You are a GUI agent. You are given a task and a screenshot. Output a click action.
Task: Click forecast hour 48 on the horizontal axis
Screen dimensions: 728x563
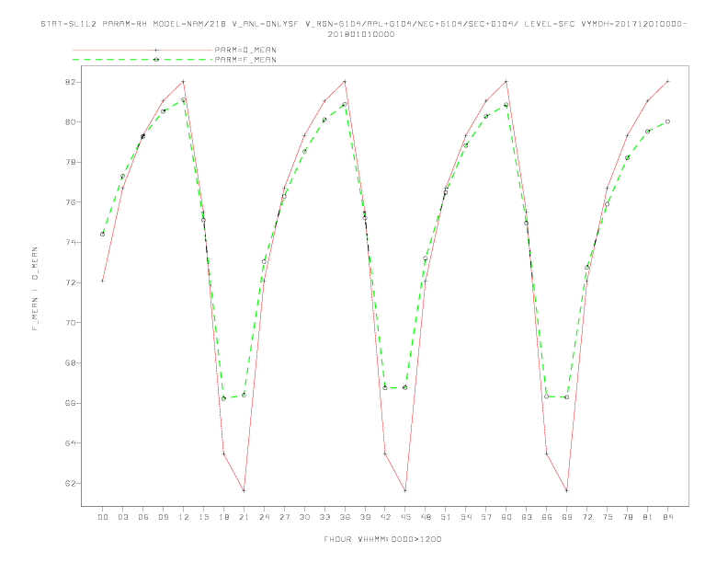click(x=426, y=517)
